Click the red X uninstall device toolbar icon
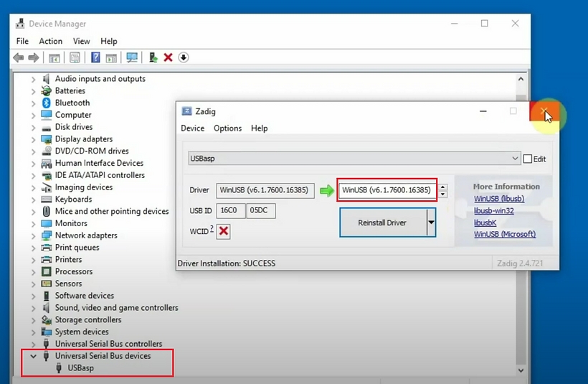The image size is (588, 384). (x=168, y=57)
